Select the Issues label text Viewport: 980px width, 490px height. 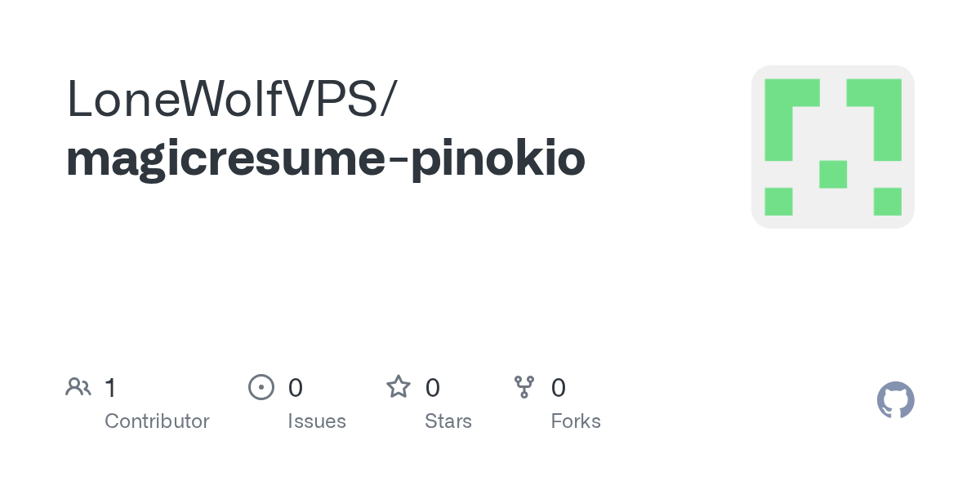(317, 421)
